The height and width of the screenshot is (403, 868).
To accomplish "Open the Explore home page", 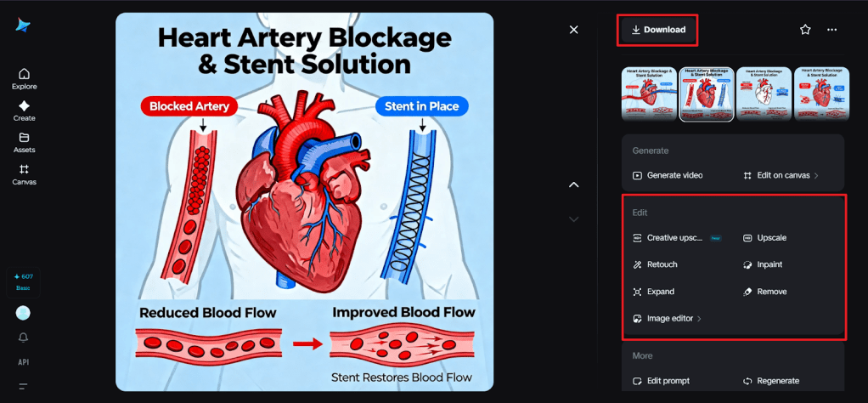I will [24, 78].
